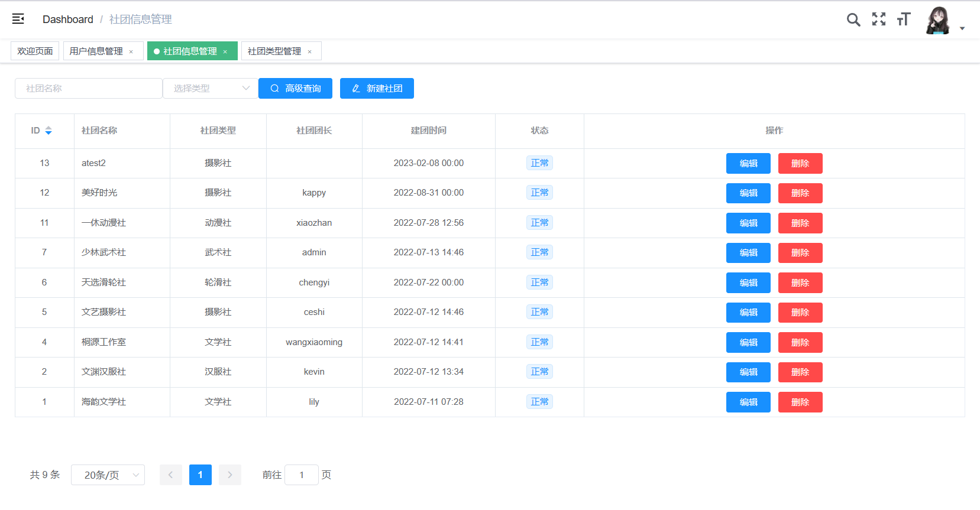
Task: Delete the 海韵文学社 club row
Action: point(800,402)
